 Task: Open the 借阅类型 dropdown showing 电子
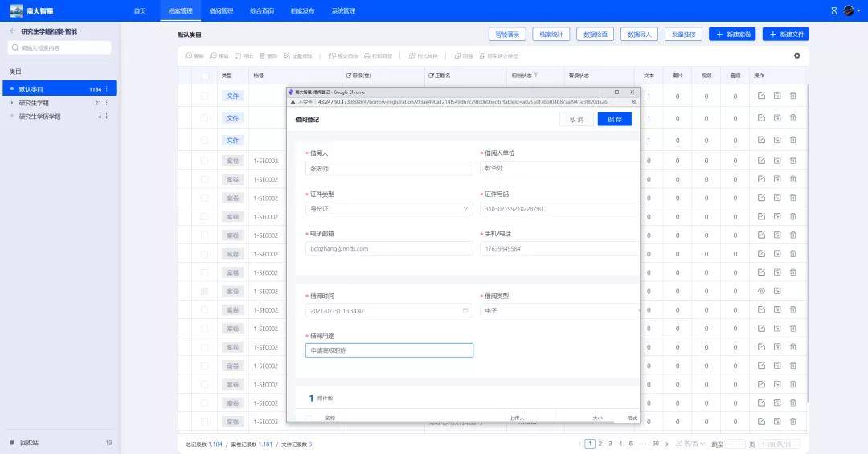[559, 310]
